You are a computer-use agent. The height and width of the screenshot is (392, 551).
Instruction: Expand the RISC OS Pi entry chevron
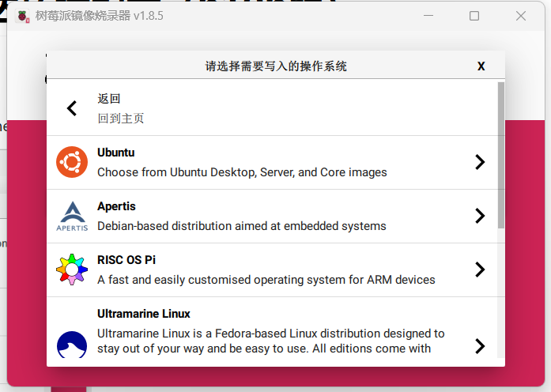(480, 269)
